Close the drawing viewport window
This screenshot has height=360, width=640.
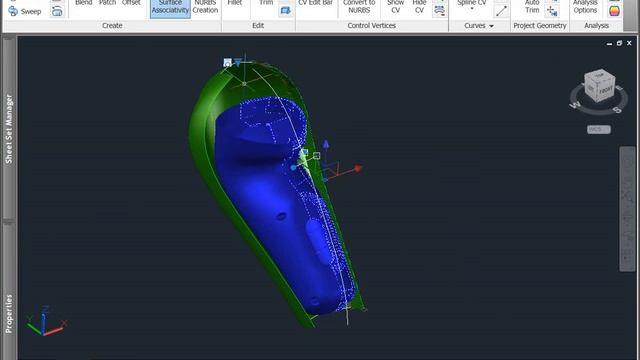pyautogui.click(x=629, y=43)
